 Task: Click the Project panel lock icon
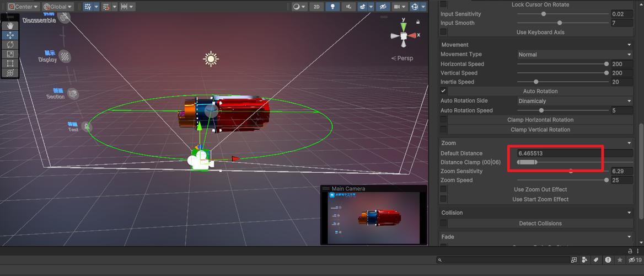[630, 251]
